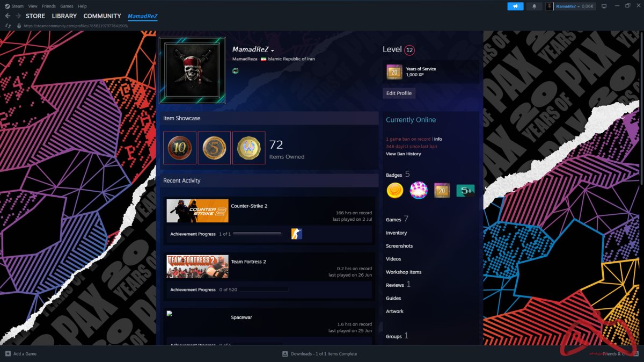Open the announcements megaphone button
Image resolution: width=644 pixels, height=362 pixels.
coord(515,6)
